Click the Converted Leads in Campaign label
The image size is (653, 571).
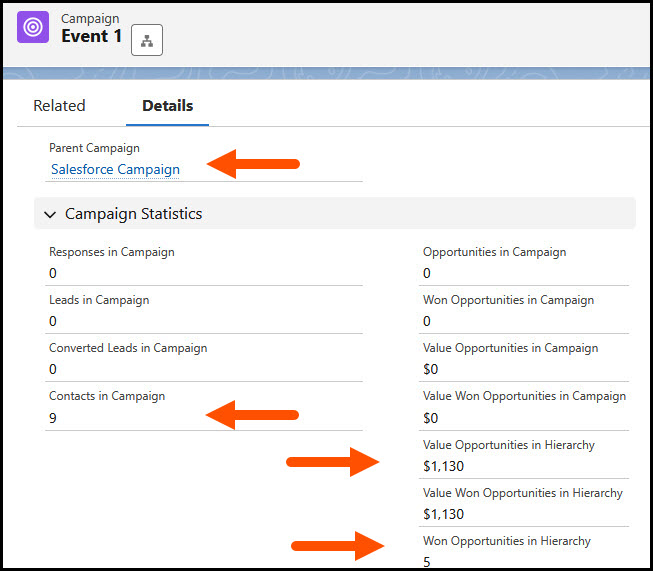[x=128, y=348]
